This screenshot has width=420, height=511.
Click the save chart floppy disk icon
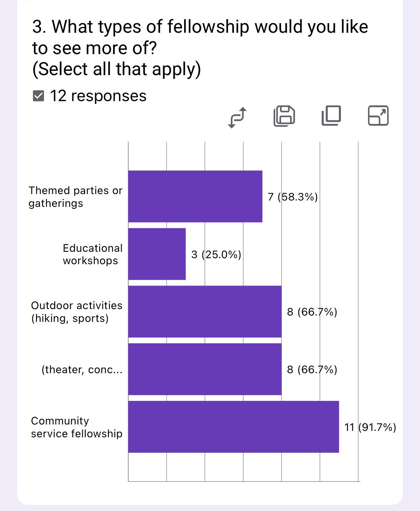click(284, 116)
